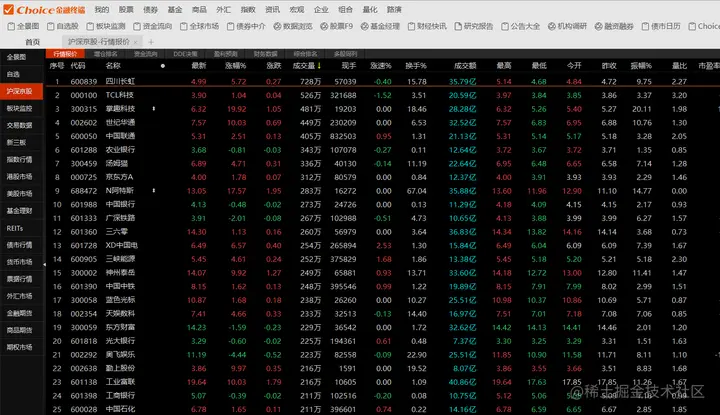Click the marker icon beside N阿特斯

153,191
